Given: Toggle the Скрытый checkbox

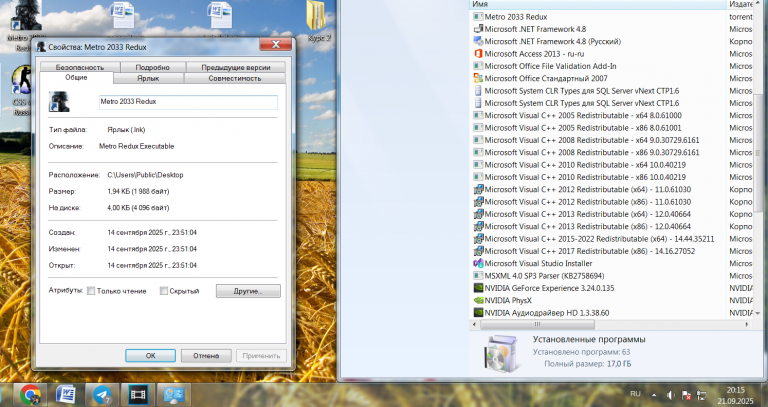Looking at the screenshot, I should click(164, 291).
